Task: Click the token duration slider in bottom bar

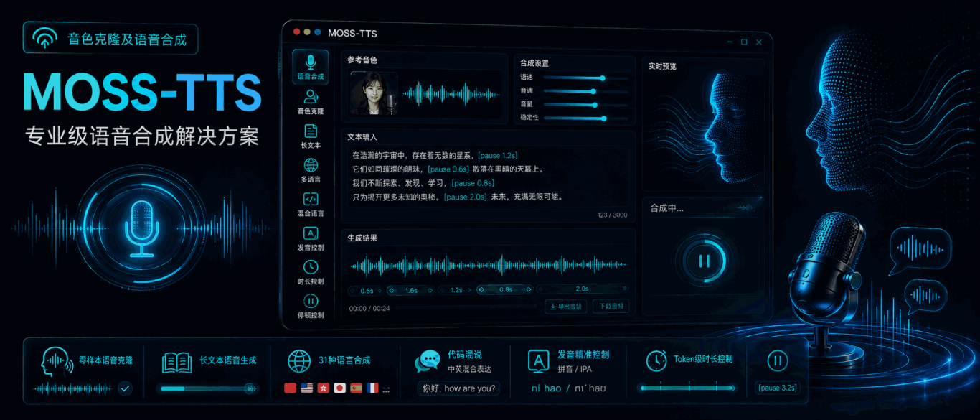Action: click(x=688, y=388)
